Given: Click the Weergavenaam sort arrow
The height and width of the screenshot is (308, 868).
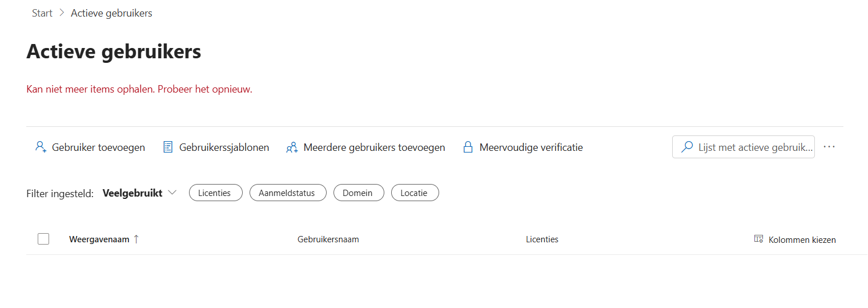Looking at the screenshot, I should (136, 239).
